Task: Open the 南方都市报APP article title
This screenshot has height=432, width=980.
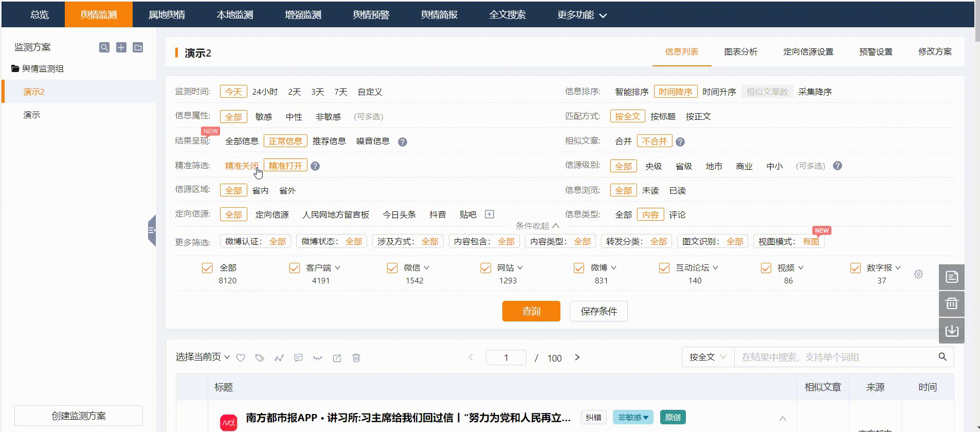Action: 408,418
